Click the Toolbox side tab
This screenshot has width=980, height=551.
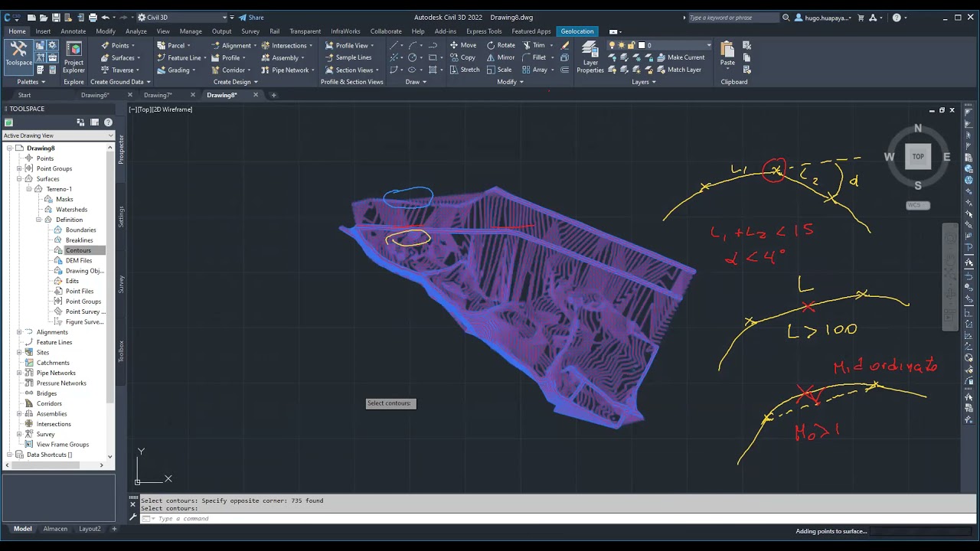click(121, 351)
